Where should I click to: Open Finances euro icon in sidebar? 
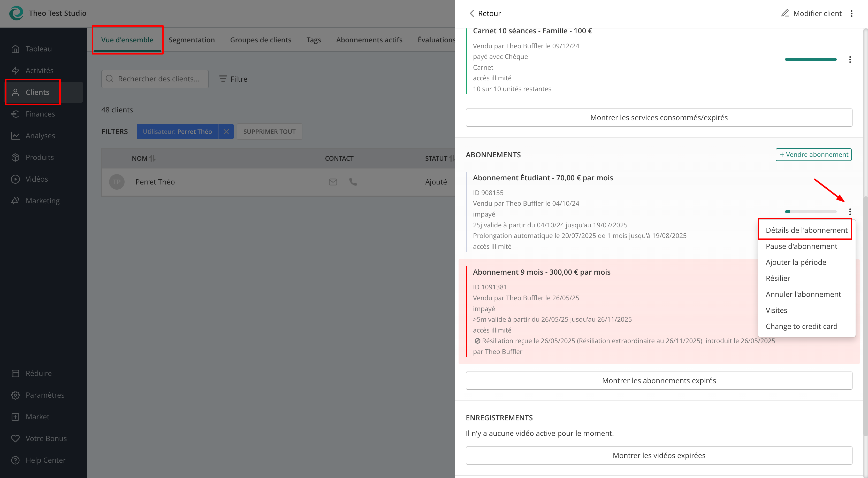(15, 114)
